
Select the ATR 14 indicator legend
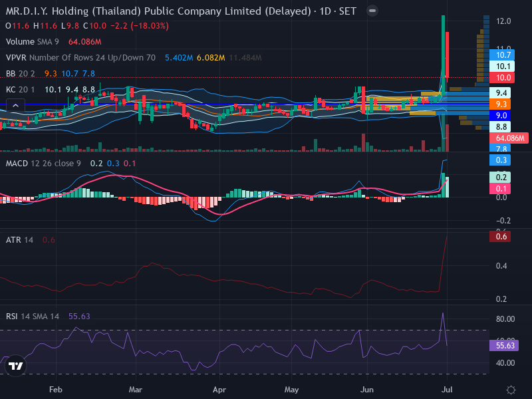pyautogui.click(x=19, y=240)
